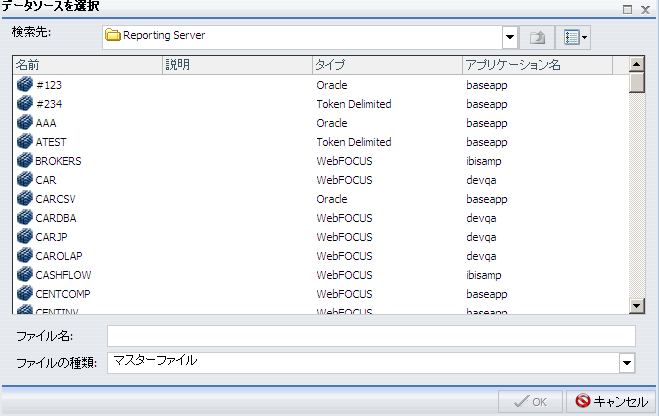This screenshot has width=659, height=416.
Task: Close the データソースを選択 dialog
Action: [646, 9]
